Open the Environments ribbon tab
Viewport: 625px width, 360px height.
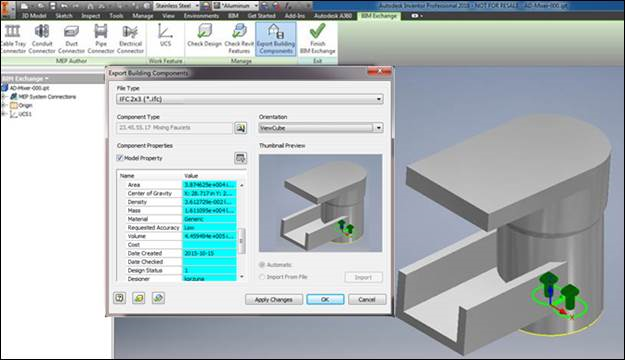(x=201, y=16)
